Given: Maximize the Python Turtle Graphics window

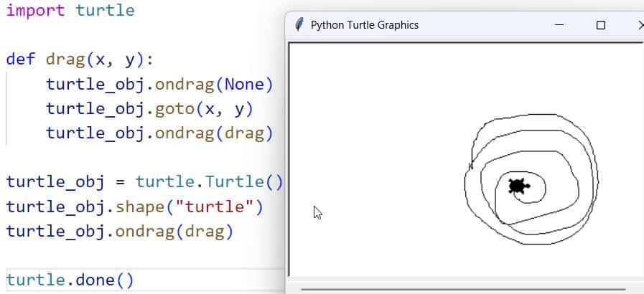Looking at the screenshot, I should (x=601, y=25).
